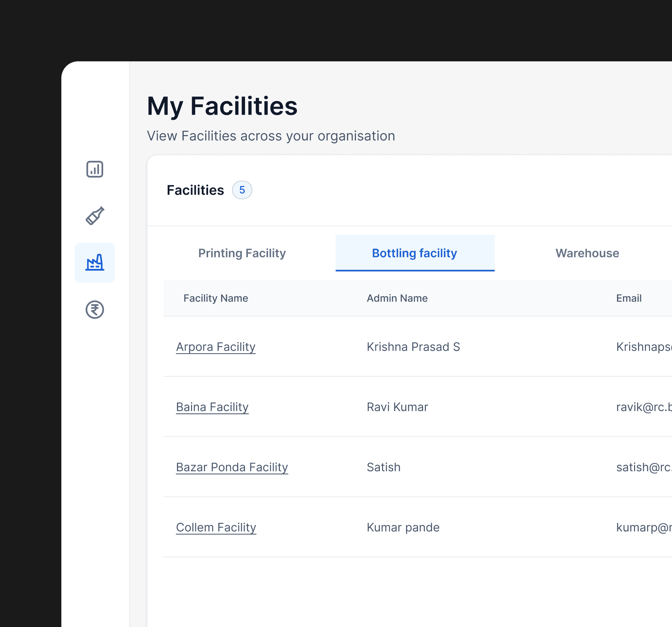Click admin name Ravi Kumar
Viewport: 672px width, 627px height.
(397, 407)
